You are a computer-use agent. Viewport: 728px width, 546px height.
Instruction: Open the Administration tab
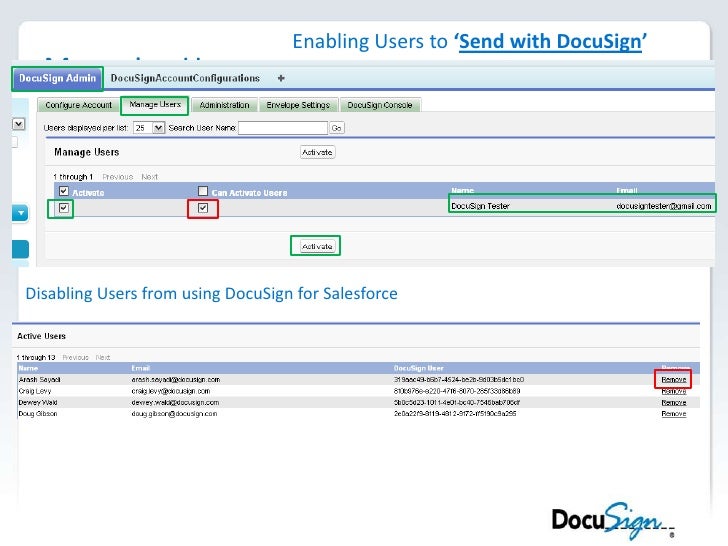[224, 105]
